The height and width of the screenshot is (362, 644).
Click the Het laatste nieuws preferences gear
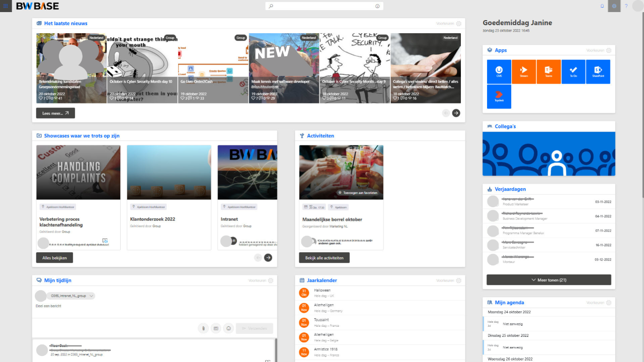click(459, 24)
